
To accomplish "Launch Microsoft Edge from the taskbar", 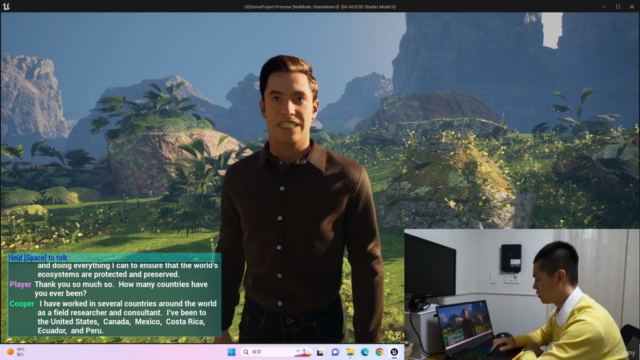I will (x=365, y=352).
